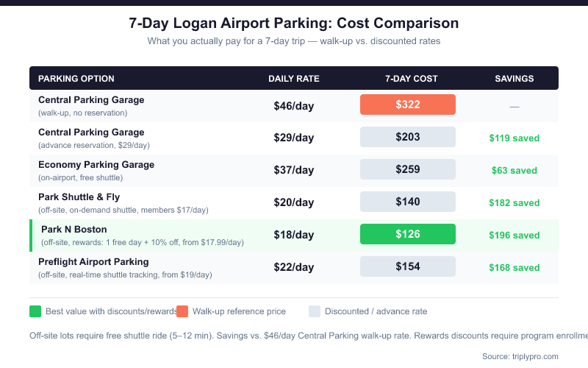Click the gray Discounted advance rate swatch
The height and width of the screenshot is (368, 588).
[315, 311]
